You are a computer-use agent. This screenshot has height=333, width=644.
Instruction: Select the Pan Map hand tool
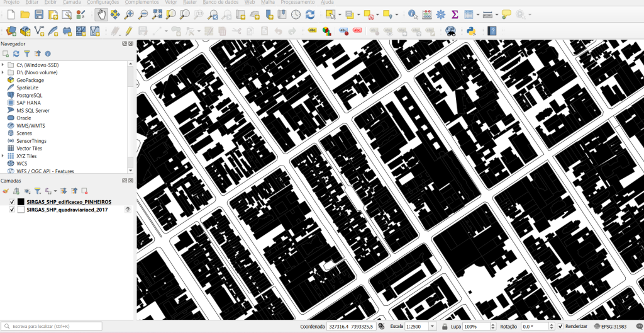coord(101,15)
